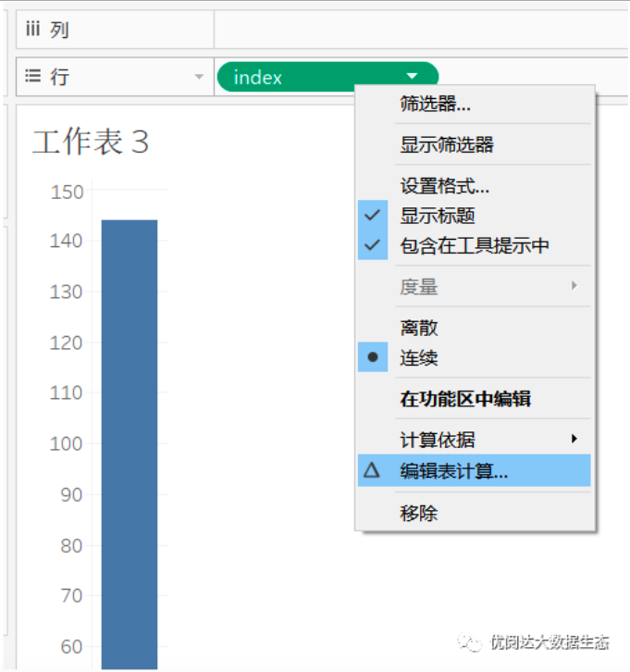Open the index pill dropdown arrow
Viewport: 630px width, 672px height.
412,77
